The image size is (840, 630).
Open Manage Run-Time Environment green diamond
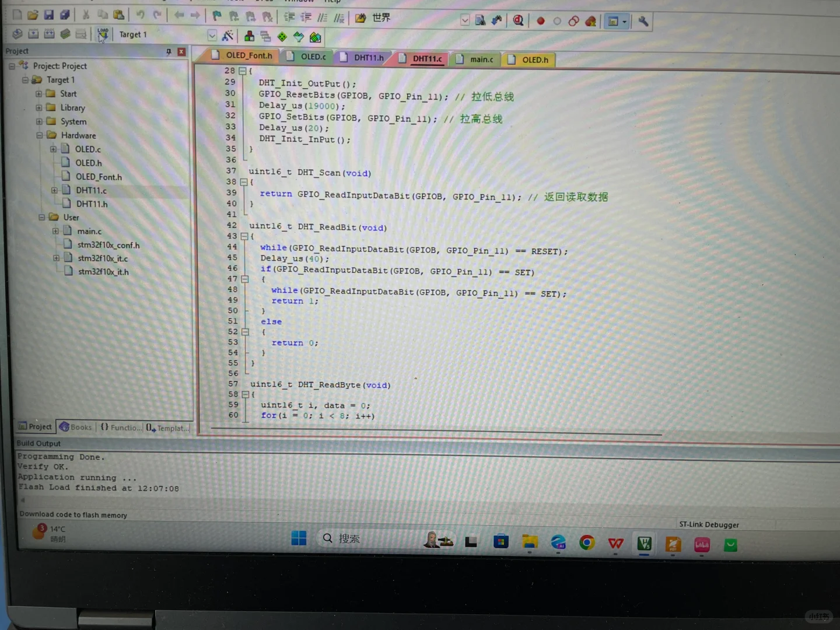[x=282, y=37]
